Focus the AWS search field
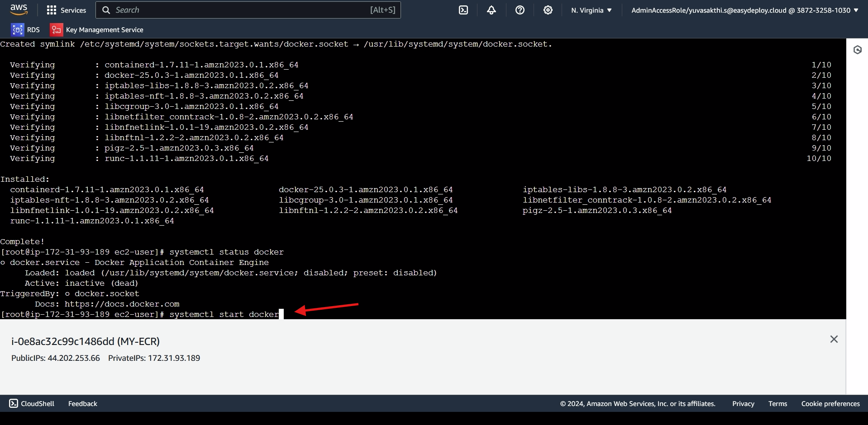The height and width of the screenshot is (425, 868). 248,10
